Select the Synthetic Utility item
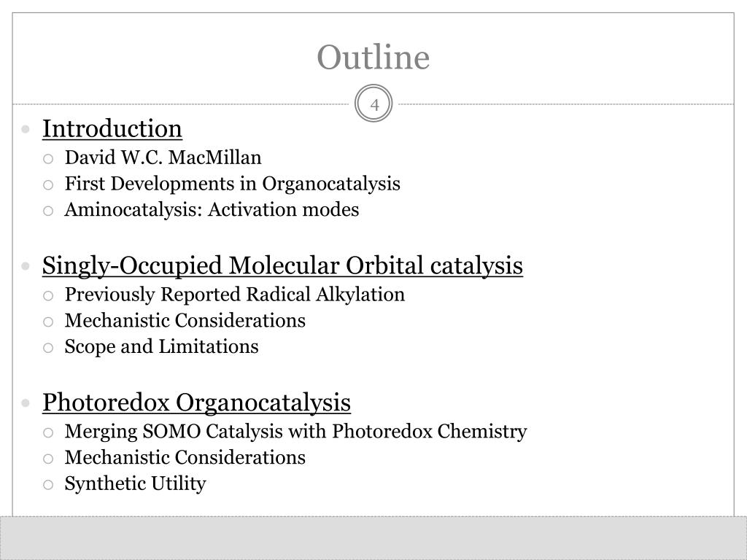The height and width of the screenshot is (560, 747). [135, 484]
